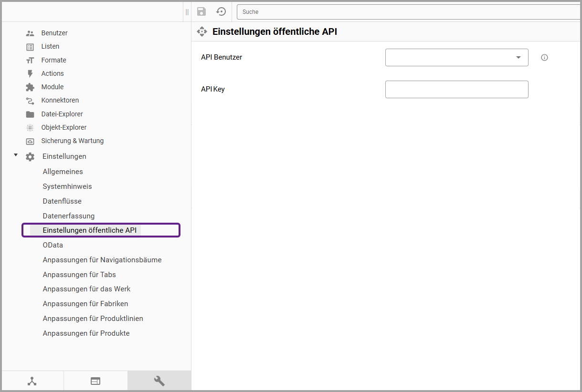Viewport: 582px width, 392px height.
Task: Open the Datei-Explorer folder entry
Action: point(62,114)
